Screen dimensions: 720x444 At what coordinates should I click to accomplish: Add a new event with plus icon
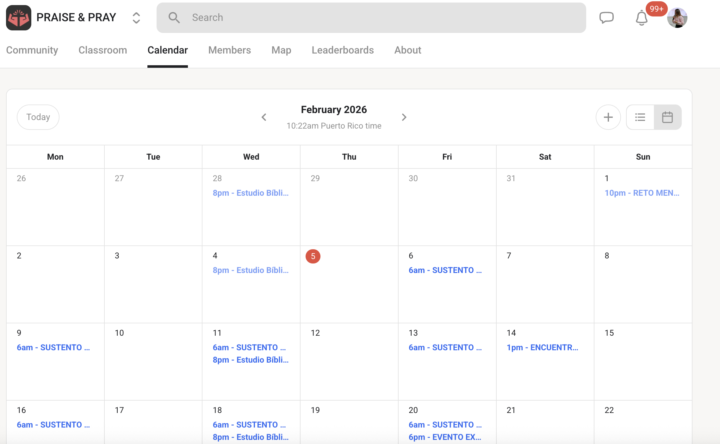608,117
